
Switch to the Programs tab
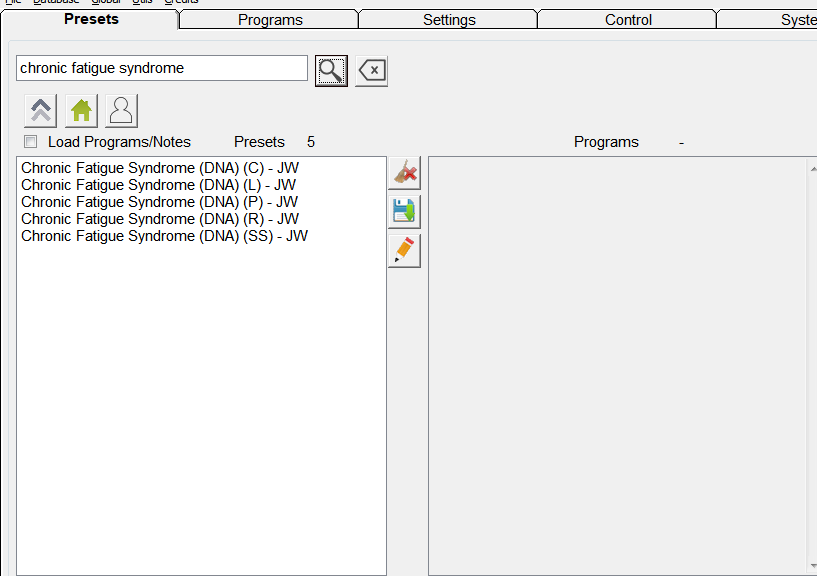coord(270,20)
